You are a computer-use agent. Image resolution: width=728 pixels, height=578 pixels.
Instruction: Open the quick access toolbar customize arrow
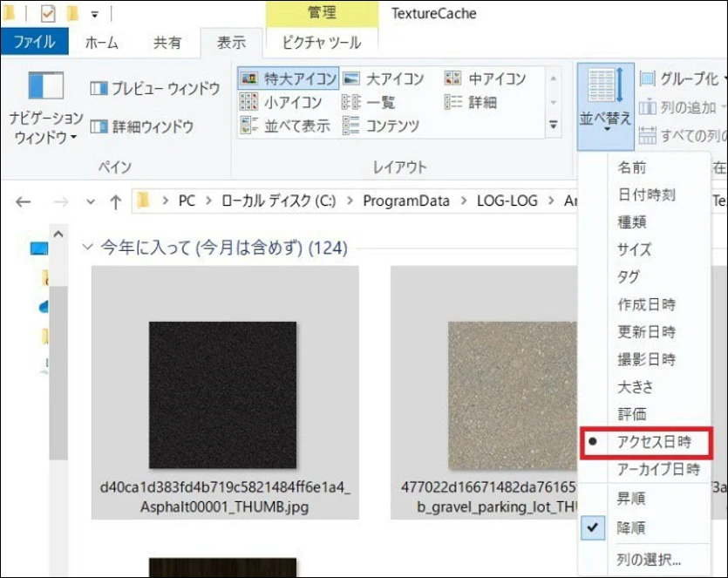(94, 14)
